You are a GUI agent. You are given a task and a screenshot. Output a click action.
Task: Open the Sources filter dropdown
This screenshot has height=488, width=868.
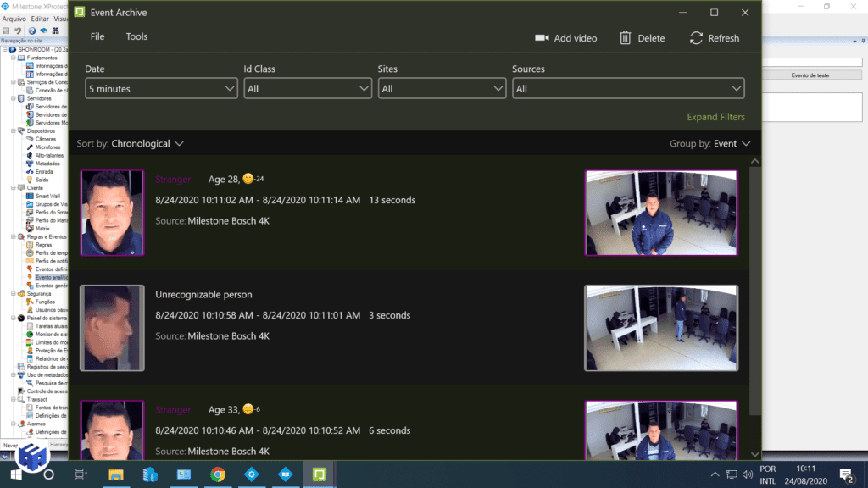[x=627, y=88]
